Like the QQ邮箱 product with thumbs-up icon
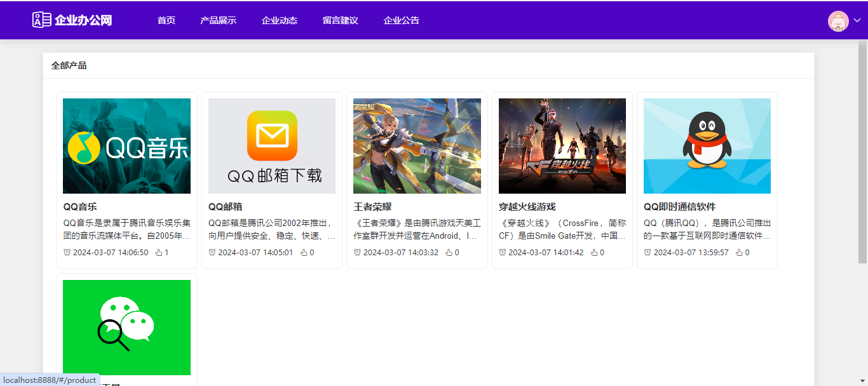This screenshot has height=386, width=868. pyautogui.click(x=304, y=253)
